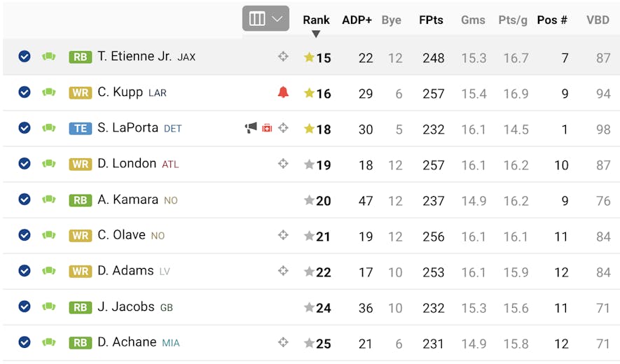Uncheck the D. Adams row checkbox
The height and width of the screenshot is (364, 620).
point(25,271)
